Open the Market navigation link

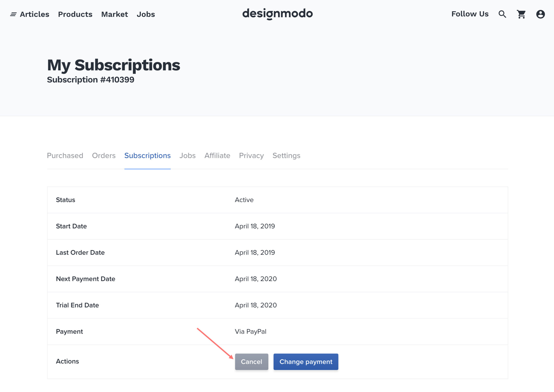click(x=114, y=14)
